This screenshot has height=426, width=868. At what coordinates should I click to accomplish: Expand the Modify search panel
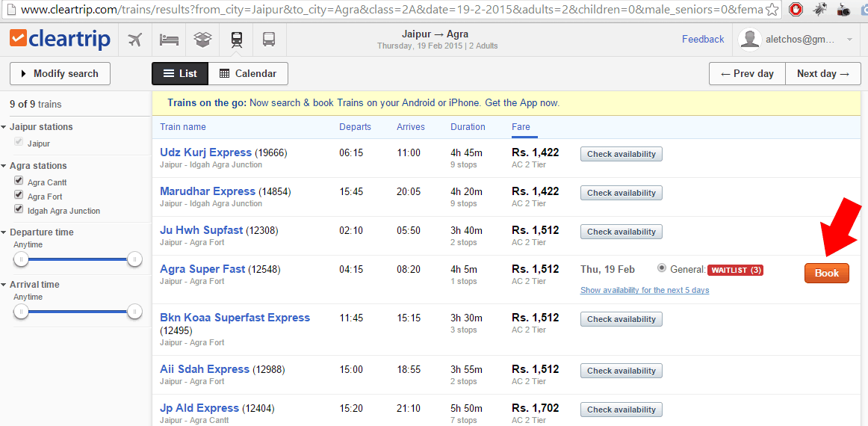point(60,74)
